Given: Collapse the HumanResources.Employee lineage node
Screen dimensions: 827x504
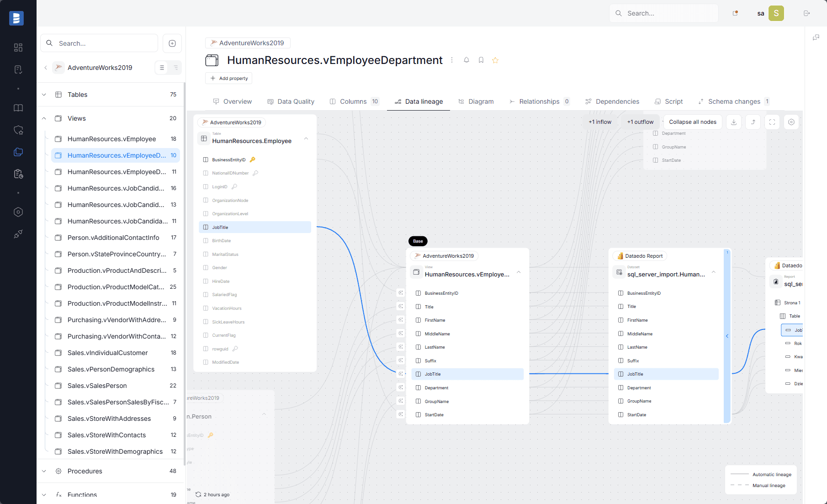Looking at the screenshot, I should (306, 139).
